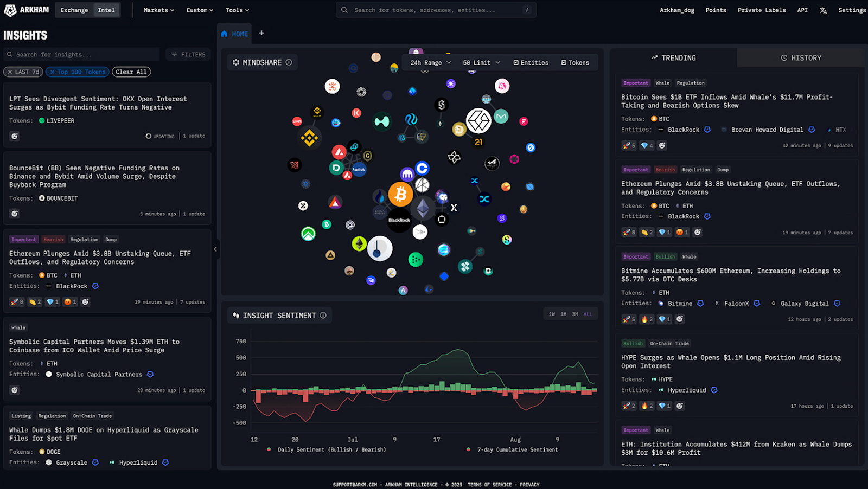Open the Markets dropdown menu
Screen dimensions: 868x489
pyautogui.click(x=159, y=10)
